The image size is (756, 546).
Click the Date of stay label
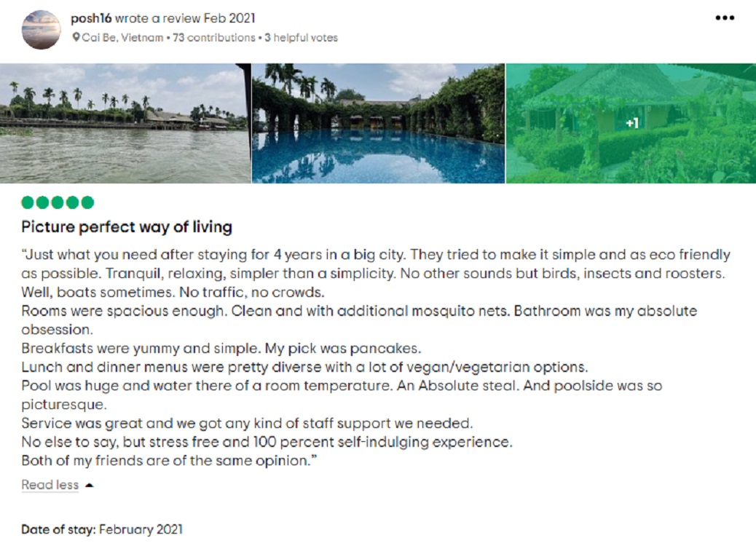58,529
